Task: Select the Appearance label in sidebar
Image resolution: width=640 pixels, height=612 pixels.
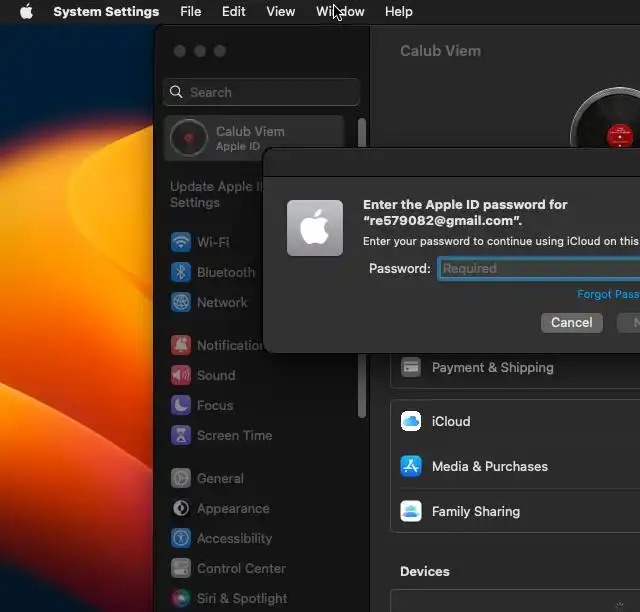Action: click(233, 508)
